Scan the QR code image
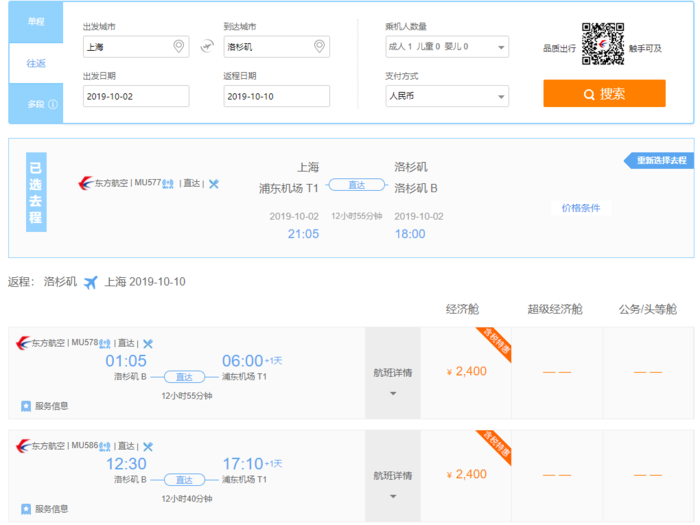700x525 pixels. point(603,44)
